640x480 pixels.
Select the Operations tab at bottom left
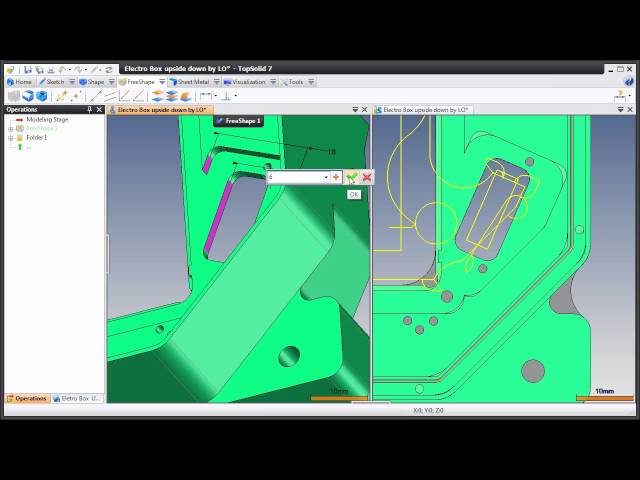coord(29,398)
